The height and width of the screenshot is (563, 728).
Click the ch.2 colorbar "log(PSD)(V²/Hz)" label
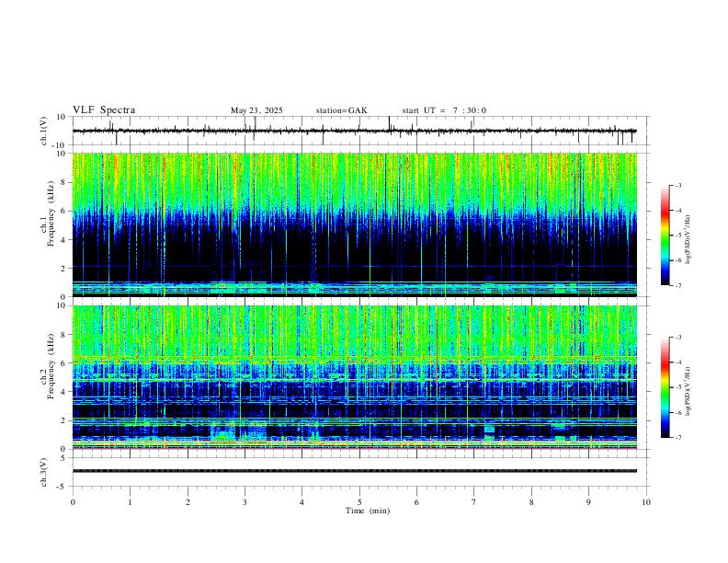point(688,392)
